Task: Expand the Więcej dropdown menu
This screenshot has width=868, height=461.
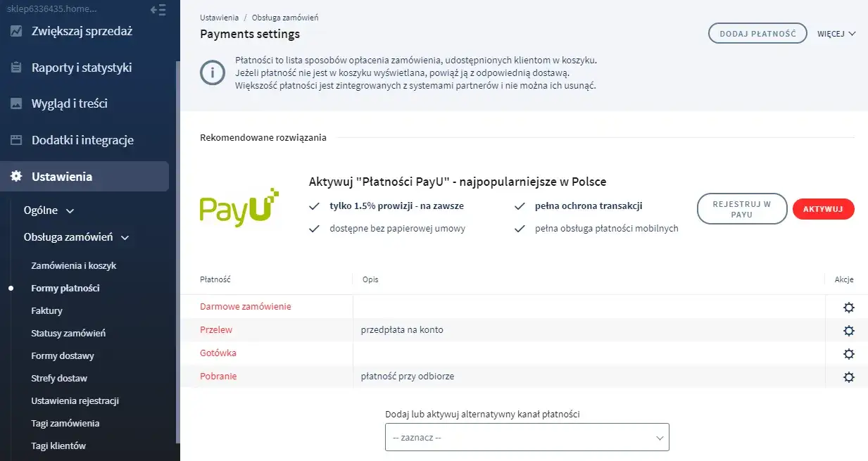Action: click(836, 34)
